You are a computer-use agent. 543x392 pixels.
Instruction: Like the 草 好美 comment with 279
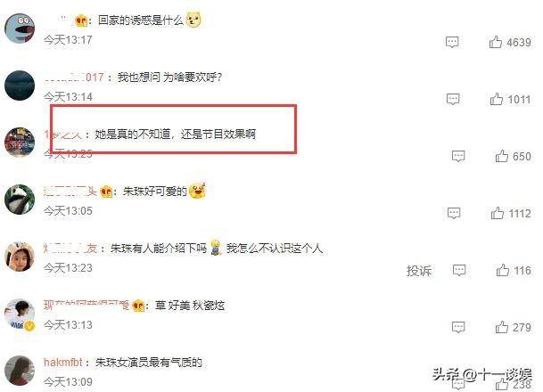coord(501,327)
